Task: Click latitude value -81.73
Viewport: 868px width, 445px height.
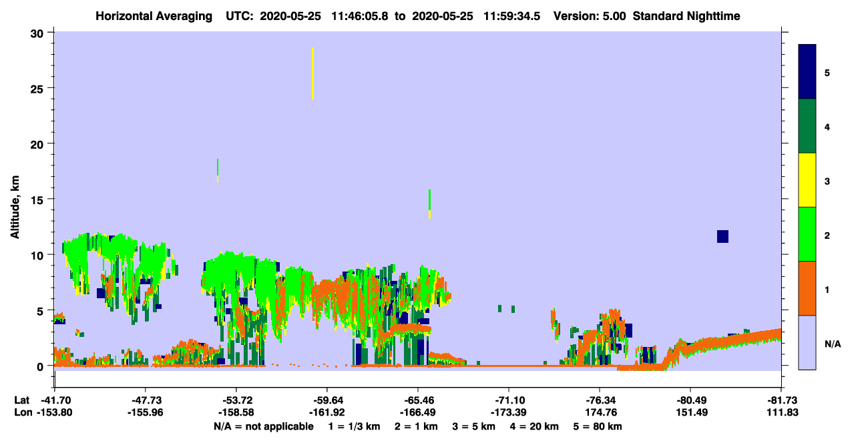Action: point(781,400)
